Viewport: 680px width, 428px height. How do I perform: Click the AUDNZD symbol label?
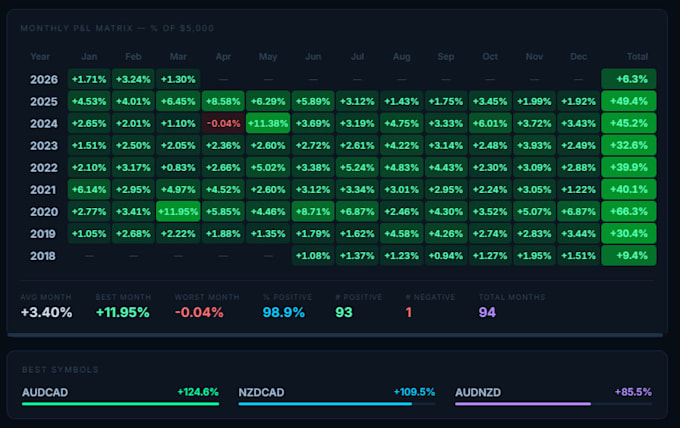[x=478, y=392]
